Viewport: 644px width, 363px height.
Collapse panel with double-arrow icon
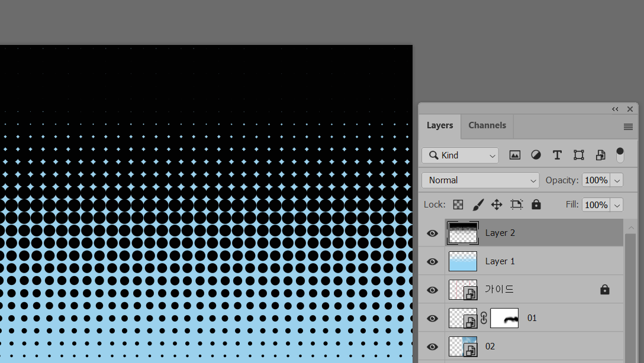(615, 109)
